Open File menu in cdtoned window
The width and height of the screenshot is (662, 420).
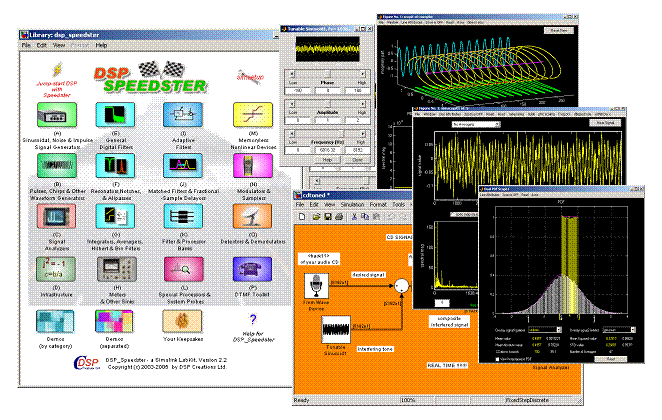point(300,204)
